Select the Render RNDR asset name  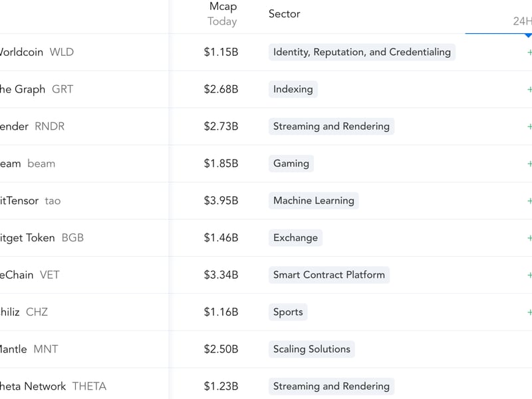31,126
